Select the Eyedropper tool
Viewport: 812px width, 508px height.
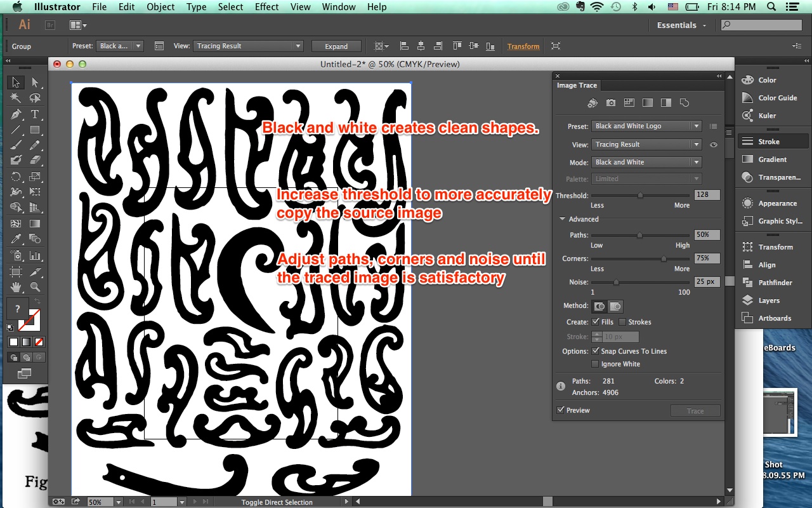[16, 239]
